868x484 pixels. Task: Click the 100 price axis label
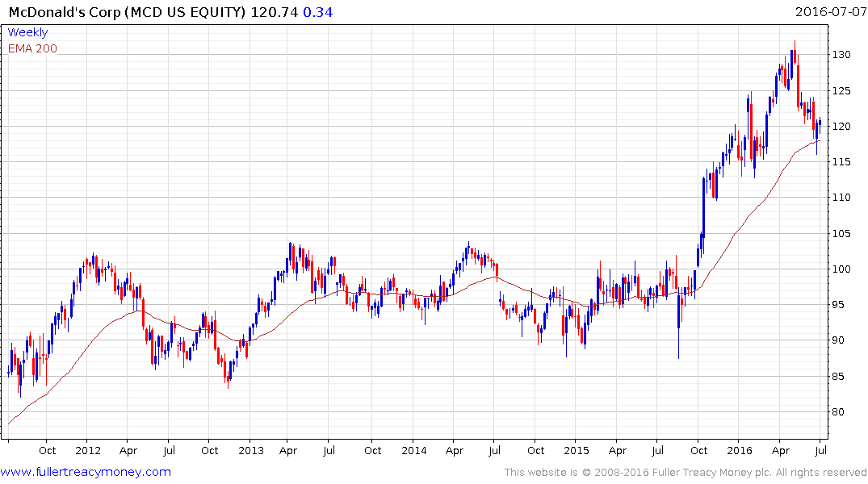pos(841,269)
